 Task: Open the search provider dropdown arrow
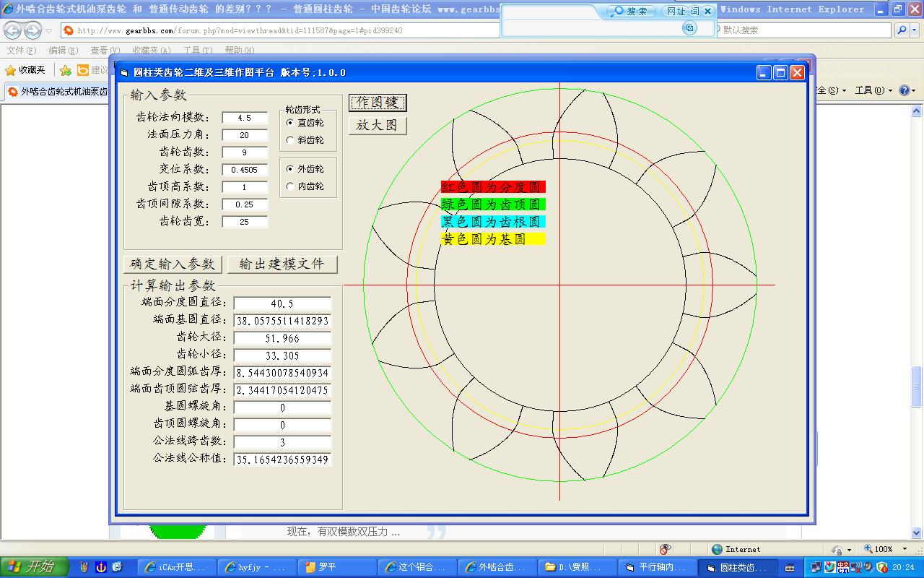pos(915,30)
